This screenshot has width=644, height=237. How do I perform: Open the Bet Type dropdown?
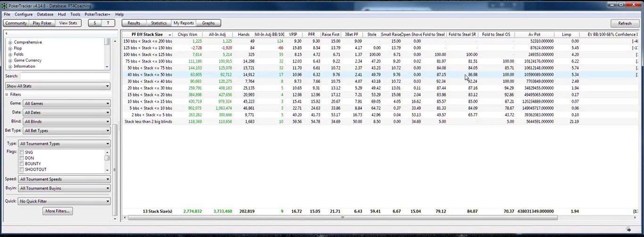coord(66,131)
